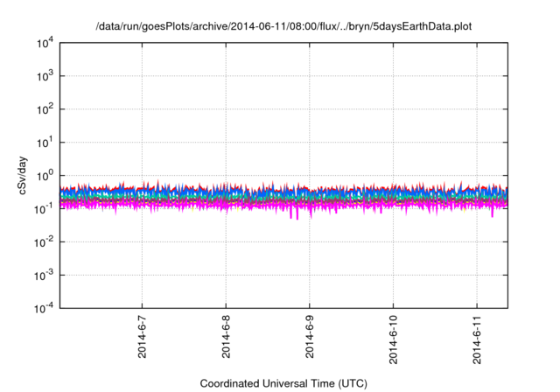The height and width of the screenshot is (392, 560).
Task: Click the 10^1 y-axis tick label
Action: pos(42,143)
